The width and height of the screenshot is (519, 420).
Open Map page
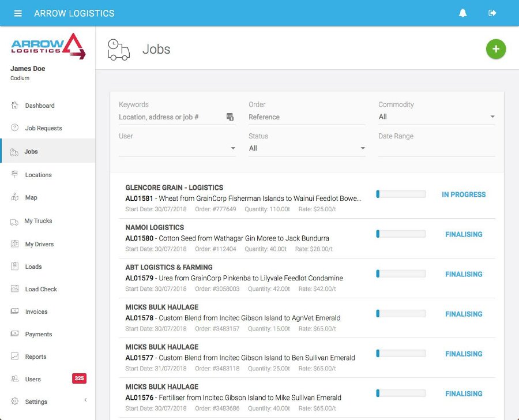(x=31, y=197)
